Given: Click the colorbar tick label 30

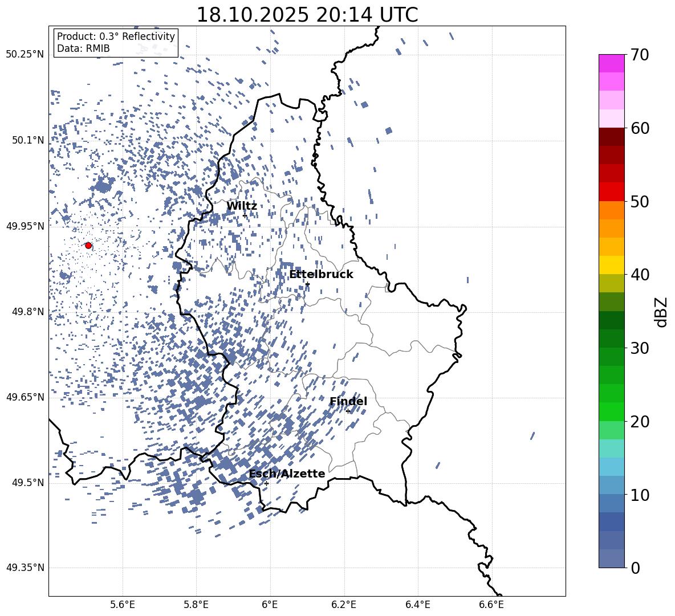Looking at the screenshot, I should point(640,348).
